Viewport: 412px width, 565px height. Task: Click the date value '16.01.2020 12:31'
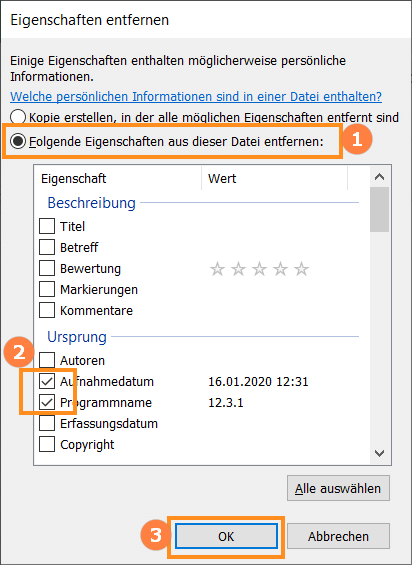[258, 382]
